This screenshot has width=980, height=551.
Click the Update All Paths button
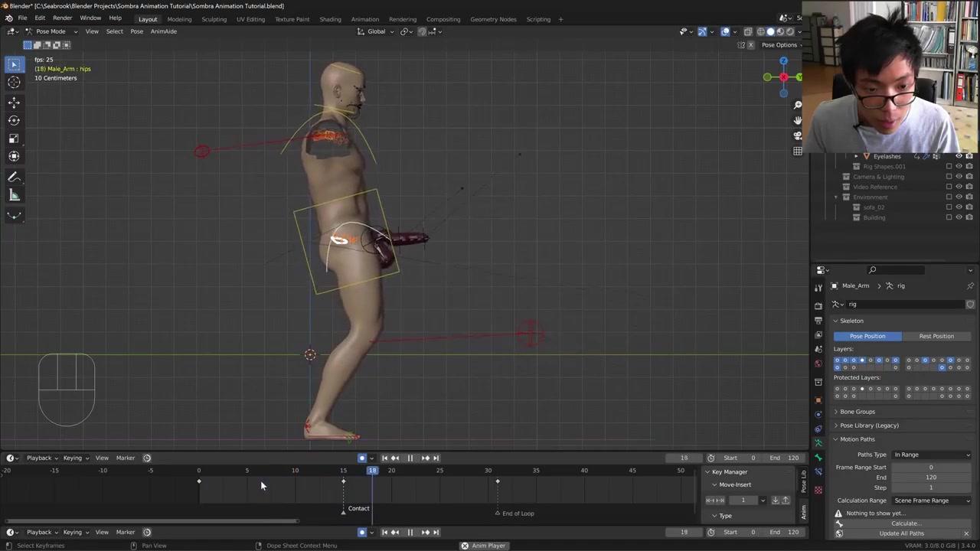[901, 533]
